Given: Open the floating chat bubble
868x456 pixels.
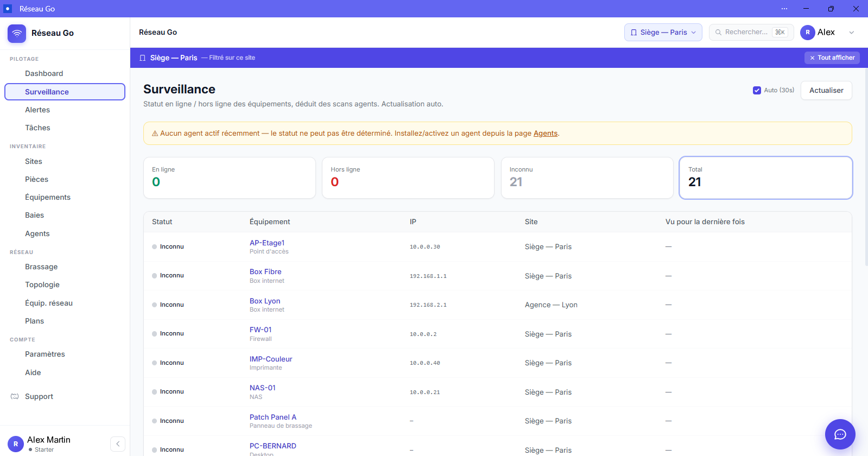Looking at the screenshot, I should click(840, 434).
